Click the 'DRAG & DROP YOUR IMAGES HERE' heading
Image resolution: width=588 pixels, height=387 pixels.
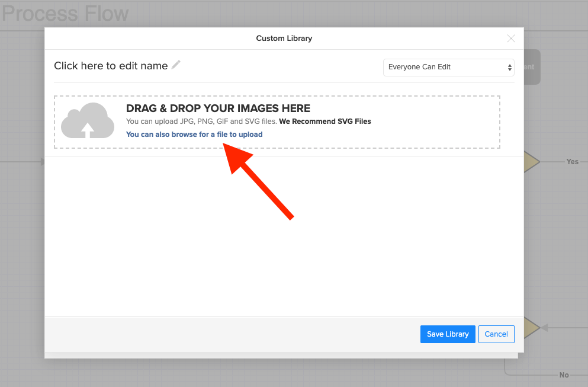pyautogui.click(x=218, y=108)
